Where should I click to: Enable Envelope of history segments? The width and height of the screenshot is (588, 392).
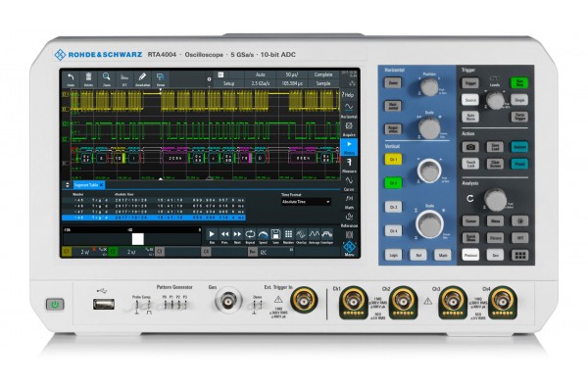coord(327,236)
